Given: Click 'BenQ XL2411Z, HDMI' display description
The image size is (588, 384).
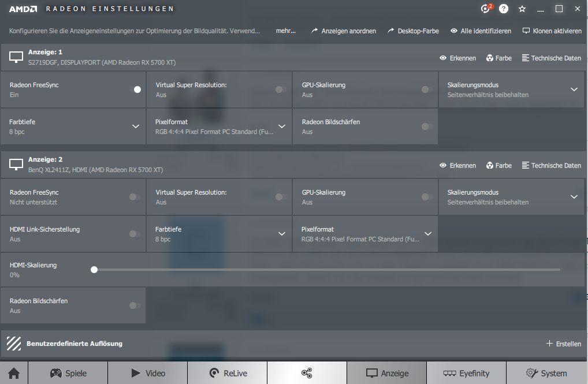Looking at the screenshot, I should 95,170.
